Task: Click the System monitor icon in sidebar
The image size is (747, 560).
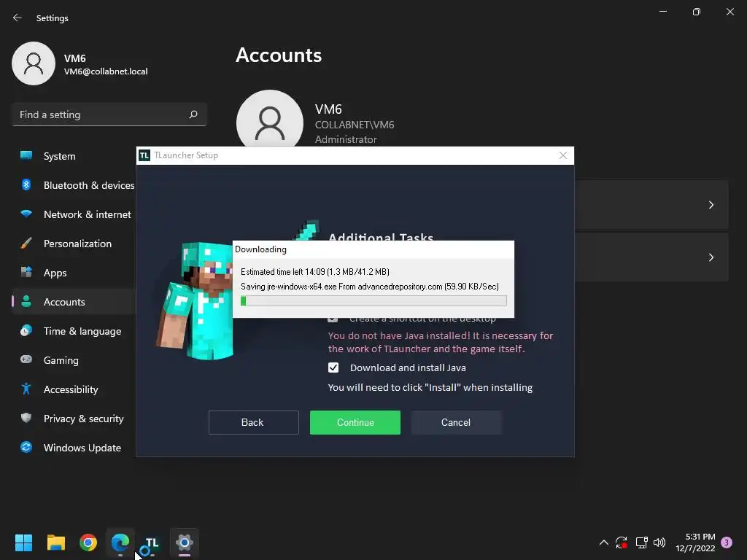Action: (26, 155)
